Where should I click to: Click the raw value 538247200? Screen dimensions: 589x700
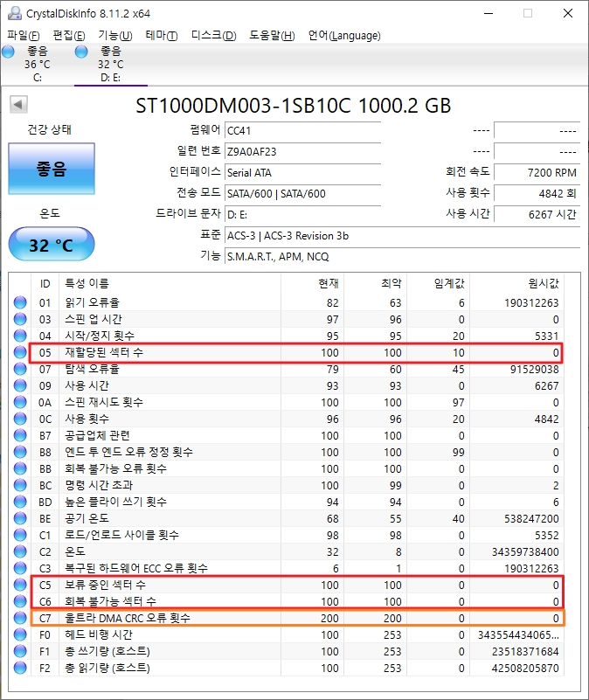pos(531,519)
